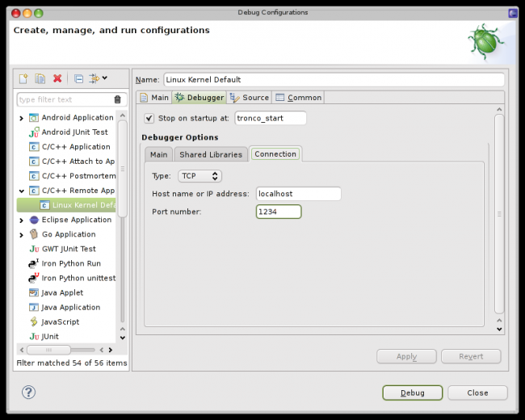Click the C/C++ Application icon
Viewport: 525px width, 420px height.
34,147
